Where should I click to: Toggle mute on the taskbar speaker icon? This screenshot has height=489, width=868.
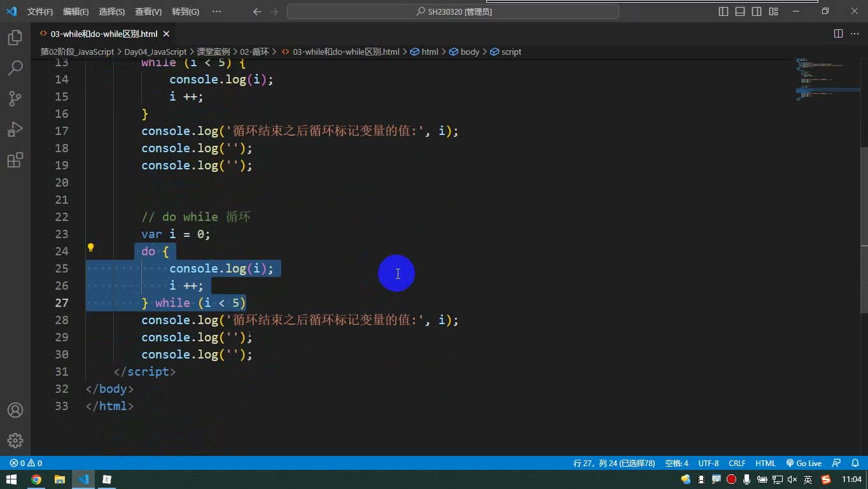pyautogui.click(x=792, y=479)
